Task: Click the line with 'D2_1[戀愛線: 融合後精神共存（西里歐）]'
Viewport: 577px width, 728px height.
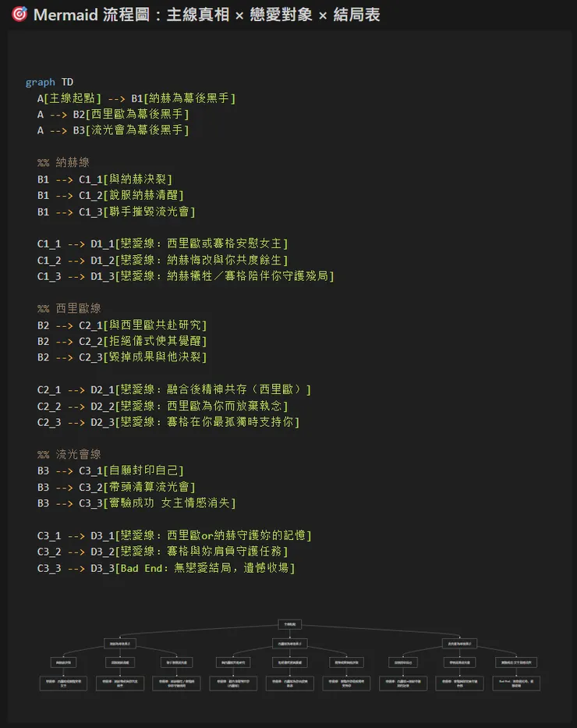Action: (174, 389)
